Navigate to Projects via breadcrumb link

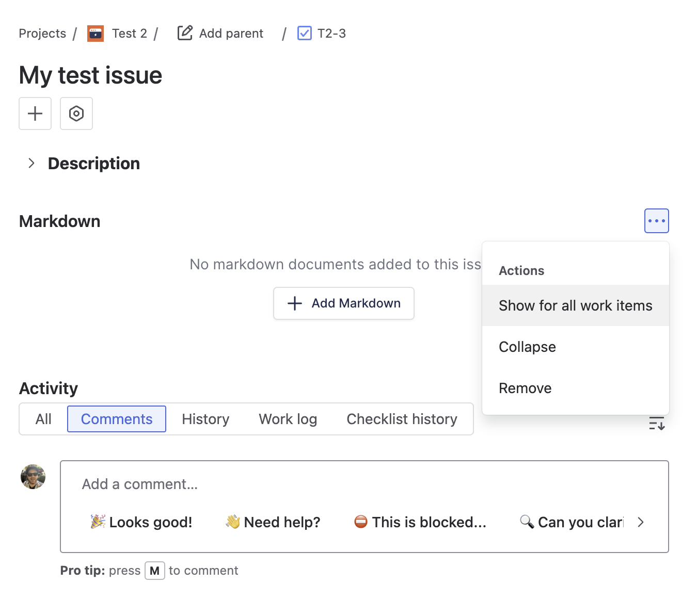(x=42, y=33)
